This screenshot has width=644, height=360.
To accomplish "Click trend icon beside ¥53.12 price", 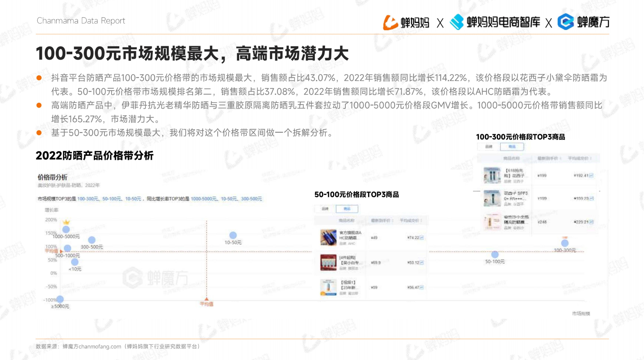I will pos(422,263).
